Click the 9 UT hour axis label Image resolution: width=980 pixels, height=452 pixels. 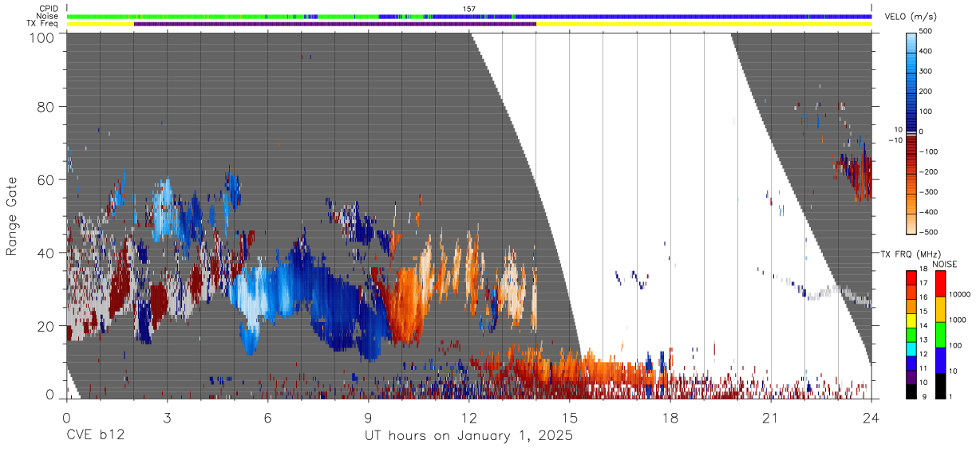pyautogui.click(x=369, y=417)
